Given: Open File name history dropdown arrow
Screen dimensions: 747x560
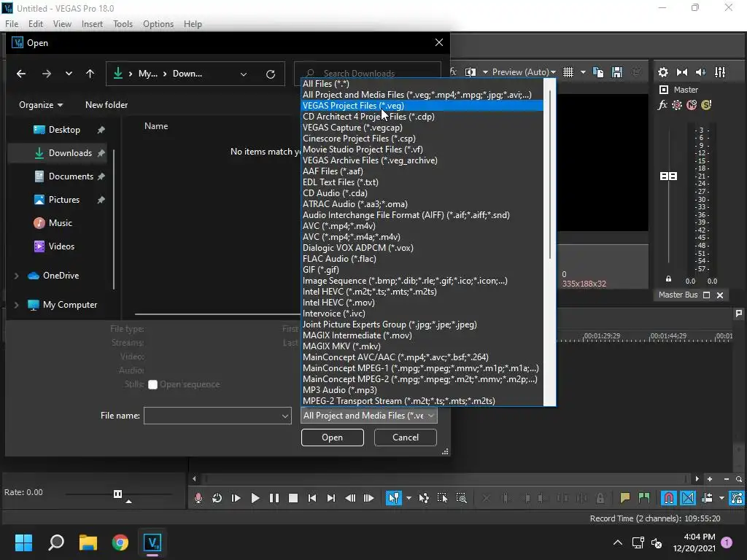Looking at the screenshot, I should click(x=285, y=416).
